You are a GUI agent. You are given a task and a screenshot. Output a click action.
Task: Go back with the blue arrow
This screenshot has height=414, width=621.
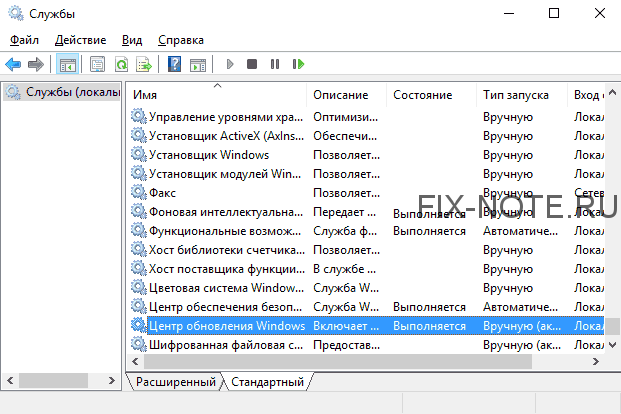(13, 64)
